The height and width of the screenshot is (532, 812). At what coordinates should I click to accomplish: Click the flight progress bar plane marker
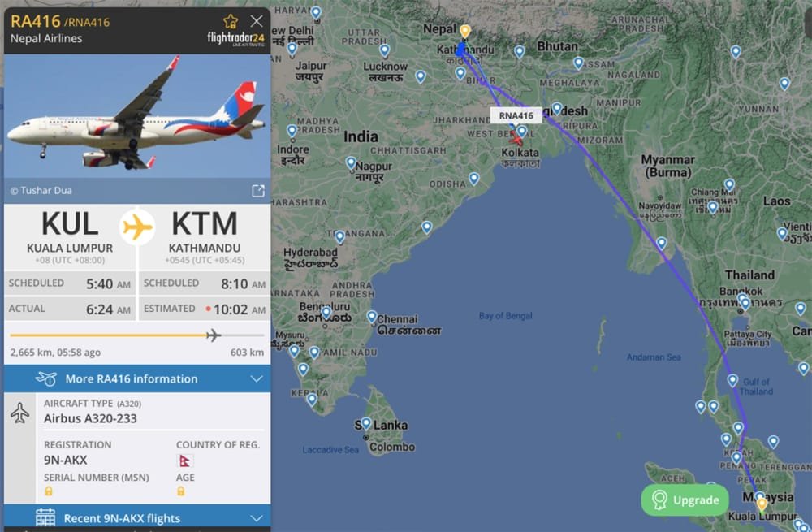[x=214, y=335]
